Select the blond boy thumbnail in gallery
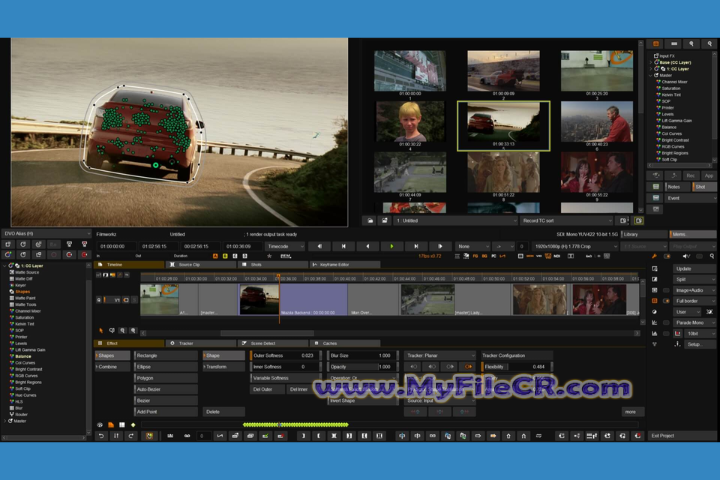Screen dimensions: 720x480 point(410,121)
